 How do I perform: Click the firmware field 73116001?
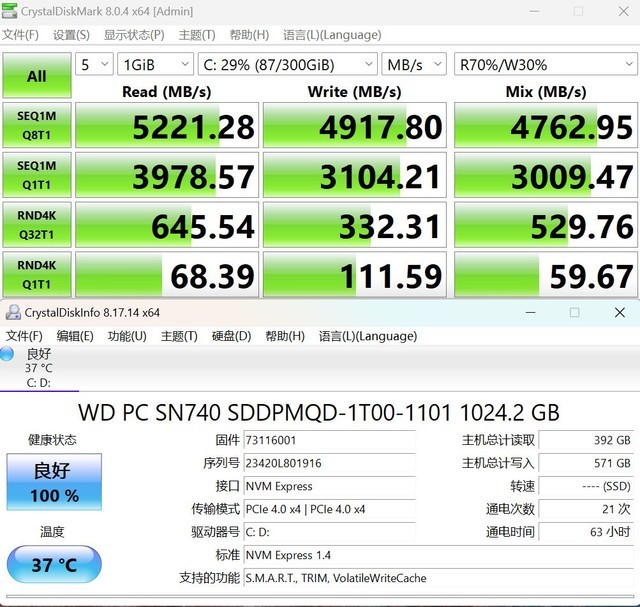[x=329, y=440]
